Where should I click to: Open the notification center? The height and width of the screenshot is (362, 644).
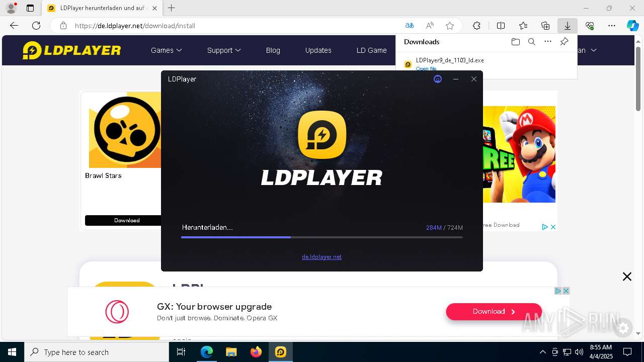pos(627,352)
